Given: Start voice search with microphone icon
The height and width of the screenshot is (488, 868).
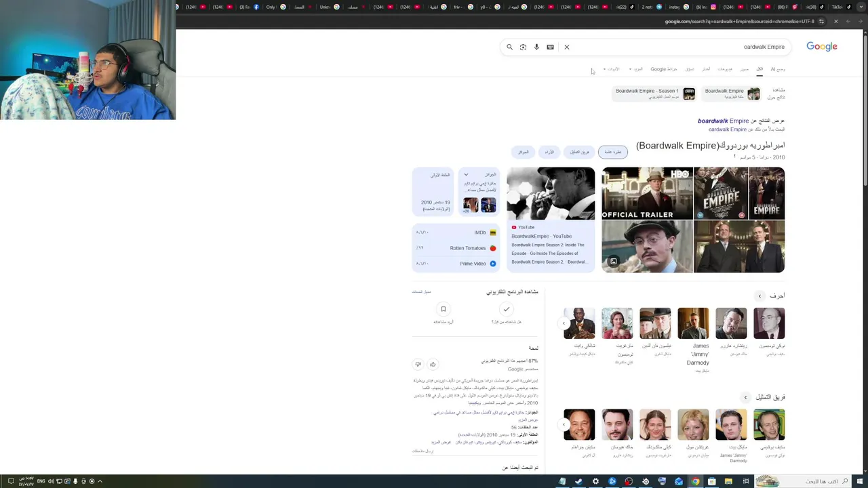Looking at the screenshot, I should coord(536,47).
